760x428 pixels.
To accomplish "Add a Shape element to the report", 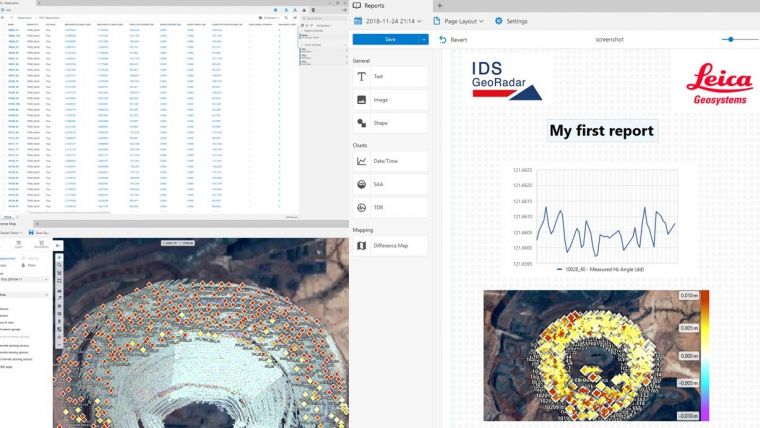I will coord(390,123).
